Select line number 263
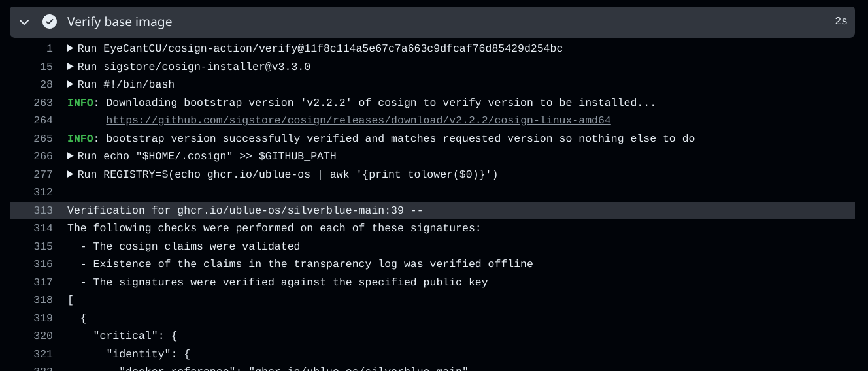This screenshot has width=868, height=371. click(x=43, y=103)
